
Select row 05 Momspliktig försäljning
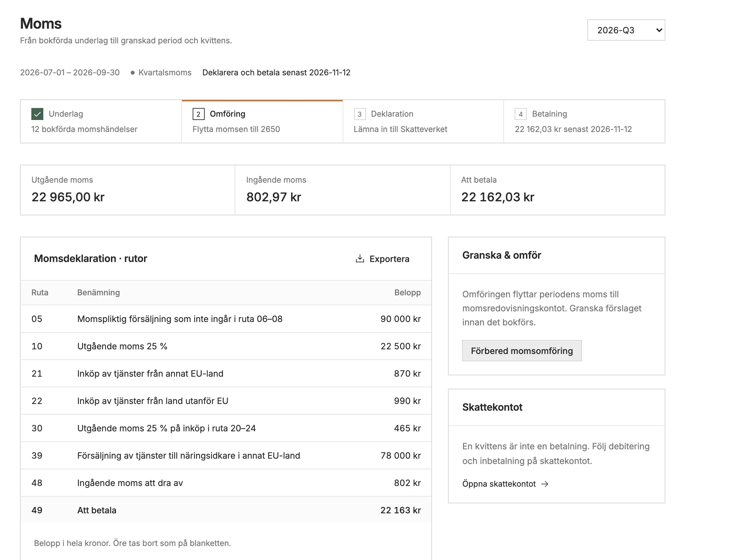tap(226, 319)
